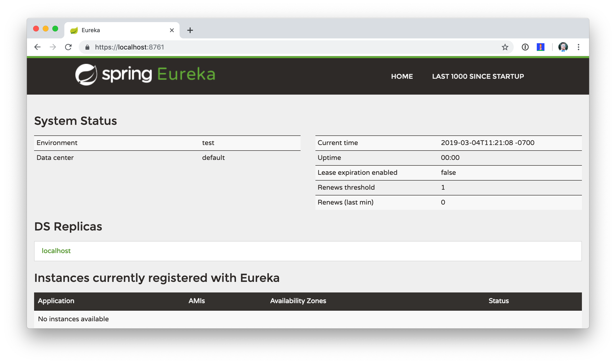Open a new browser tab
616x364 pixels.
190,30
